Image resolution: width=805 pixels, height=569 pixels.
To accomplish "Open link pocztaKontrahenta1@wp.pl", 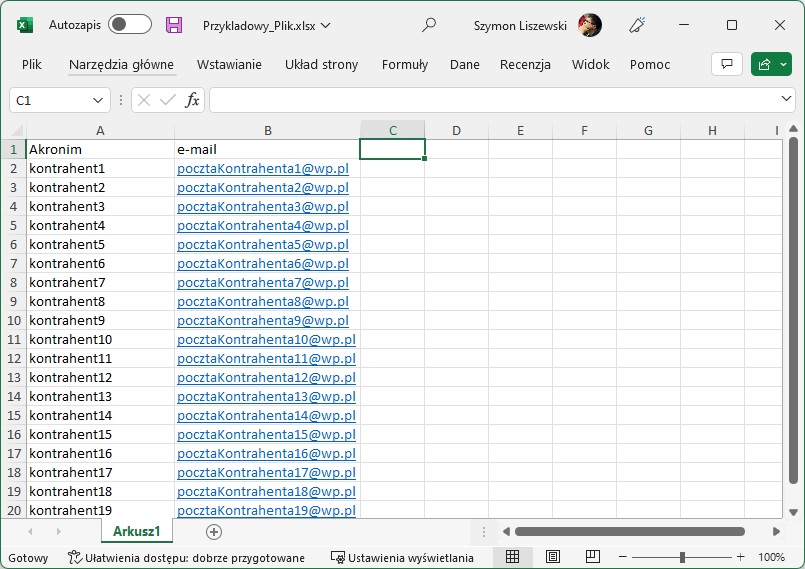I will 263,169.
